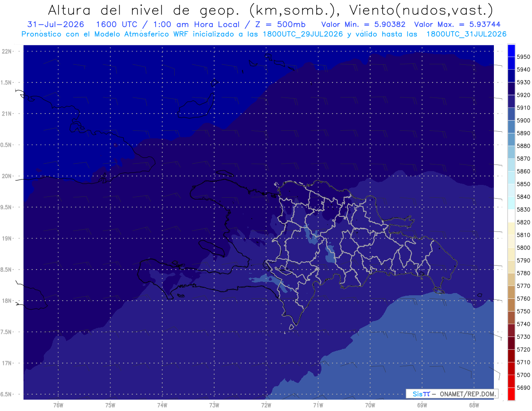Click the '5760' colorbar value

524,298
